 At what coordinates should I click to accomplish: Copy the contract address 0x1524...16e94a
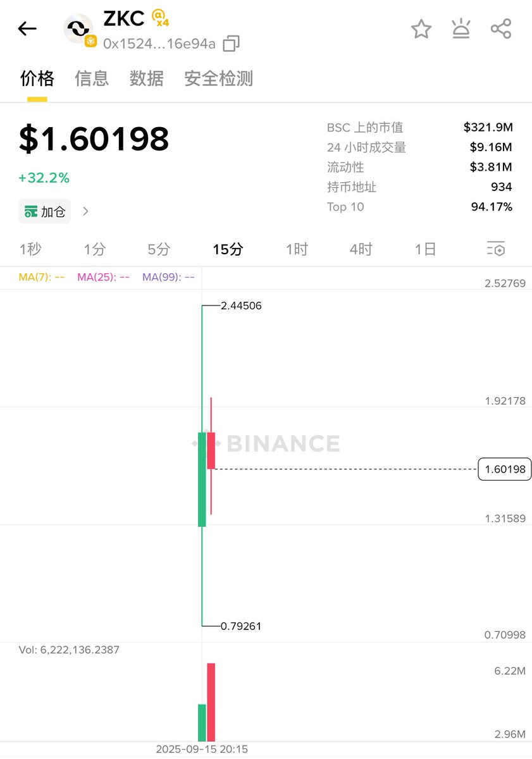point(232,44)
